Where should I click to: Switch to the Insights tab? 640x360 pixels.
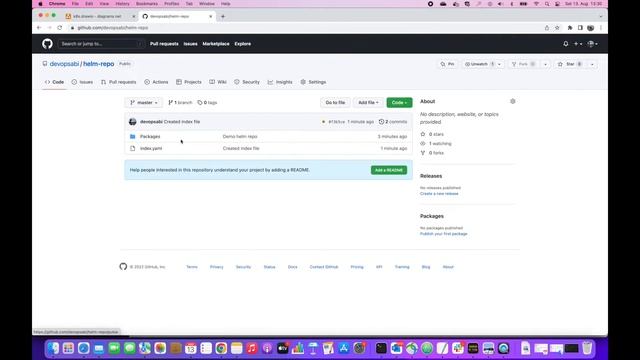click(x=280, y=82)
